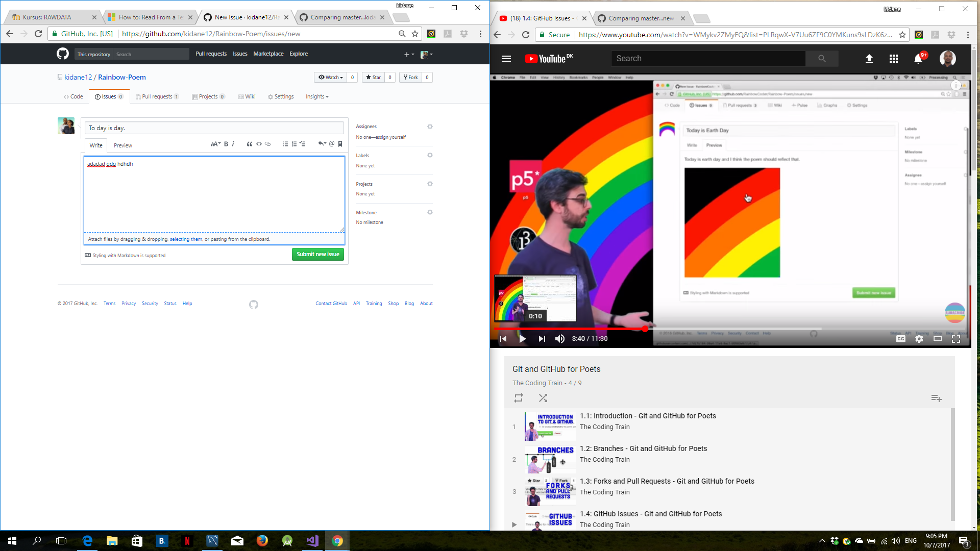The width and height of the screenshot is (980, 551).
Task: Open the Wiki tab
Action: [x=247, y=96]
